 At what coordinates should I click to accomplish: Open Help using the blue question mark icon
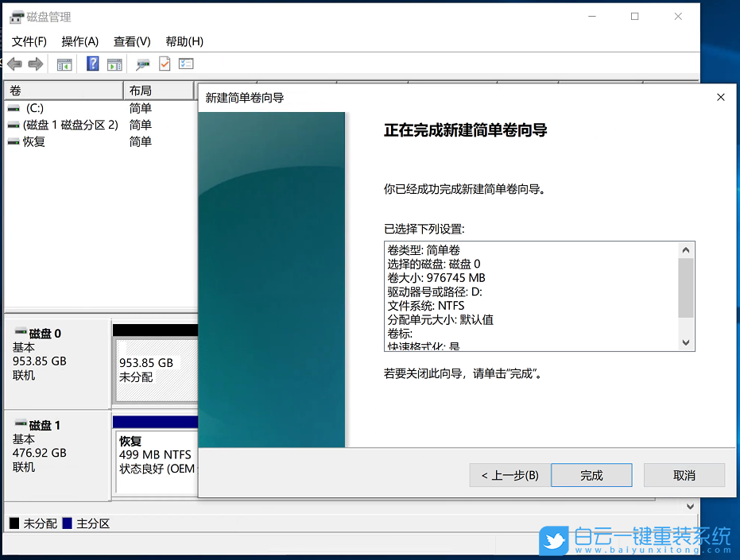pyautogui.click(x=92, y=64)
